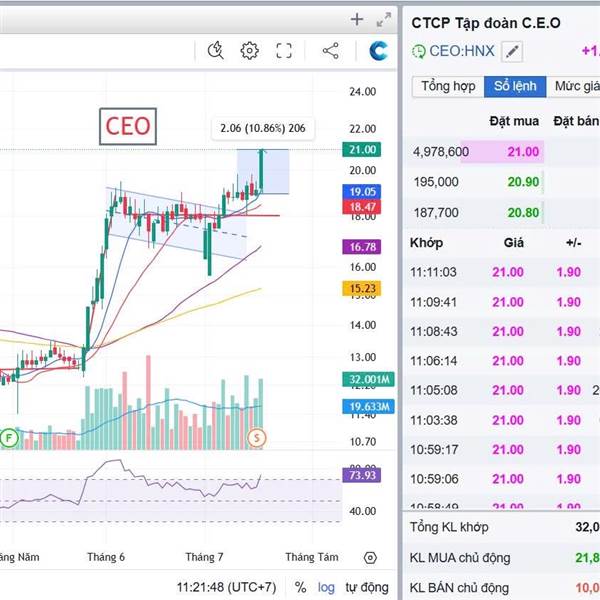Select the 11:03:38 matched trade row
This screenshot has height=600, width=600.
501,420
